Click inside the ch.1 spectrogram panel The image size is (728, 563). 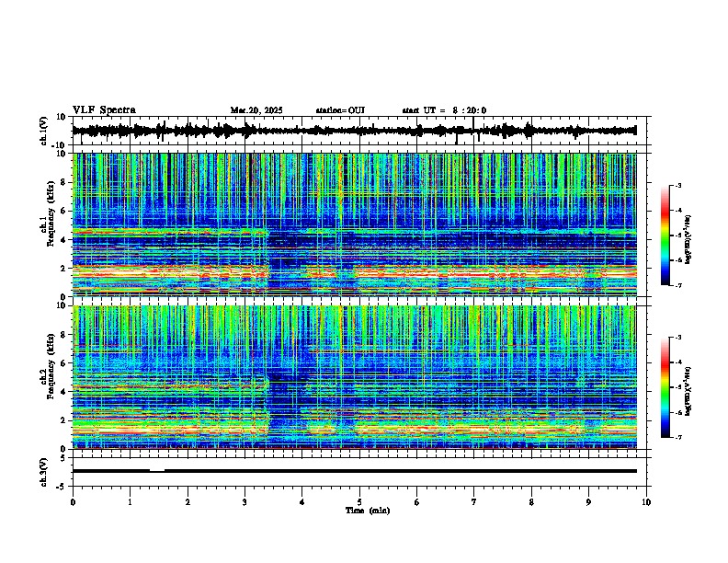[x=355, y=224]
